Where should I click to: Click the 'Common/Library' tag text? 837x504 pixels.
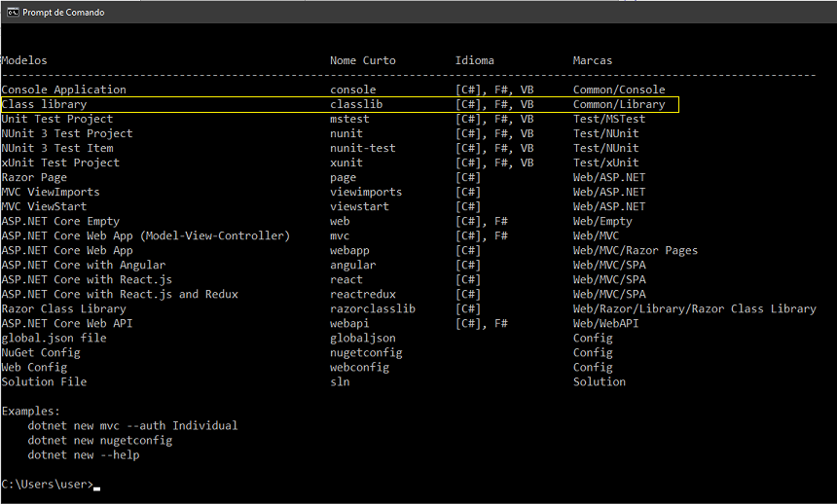click(x=619, y=104)
